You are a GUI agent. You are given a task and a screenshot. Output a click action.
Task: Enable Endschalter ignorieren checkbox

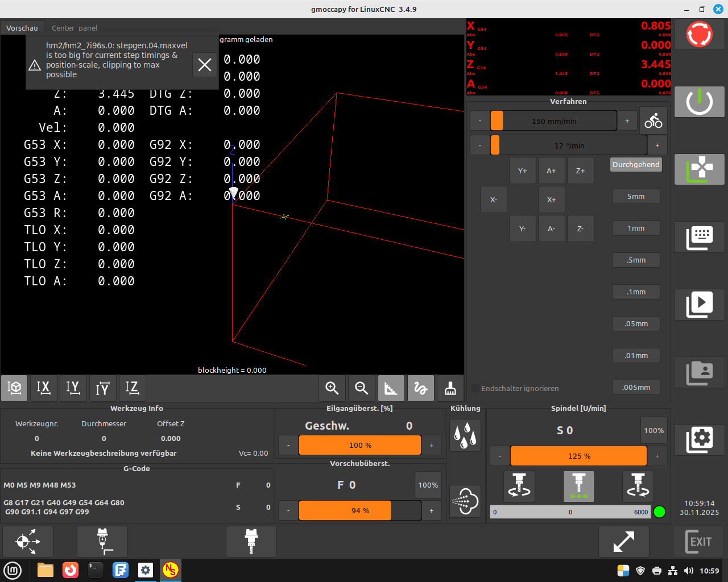pos(475,389)
